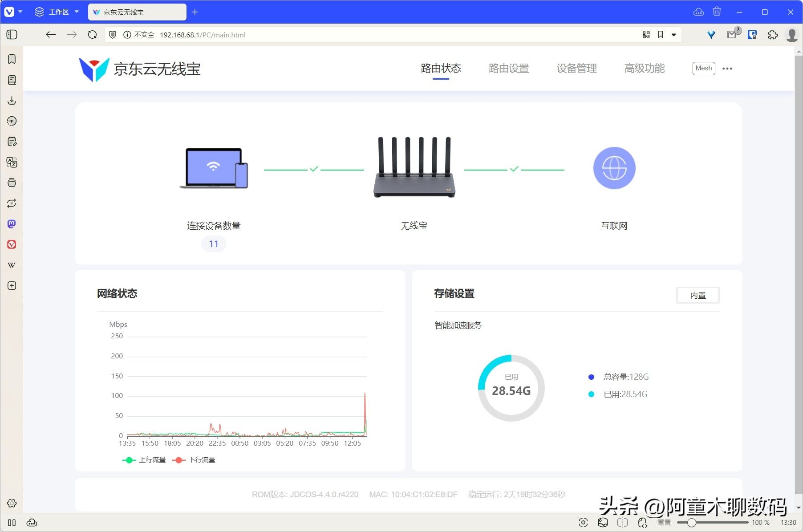
Task: Capture page with camera icon
Action: point(583,522)
